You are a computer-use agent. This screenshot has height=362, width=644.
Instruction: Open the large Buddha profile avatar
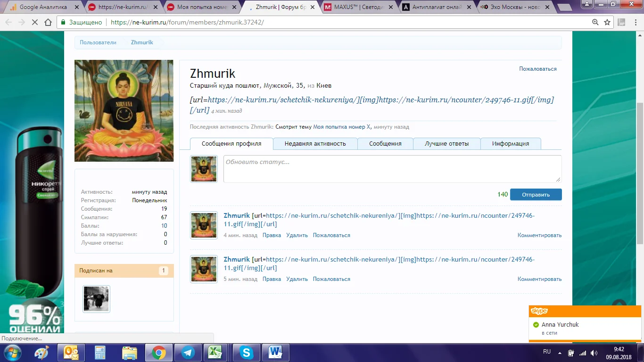pyautogui.click(x=124, y=111)
